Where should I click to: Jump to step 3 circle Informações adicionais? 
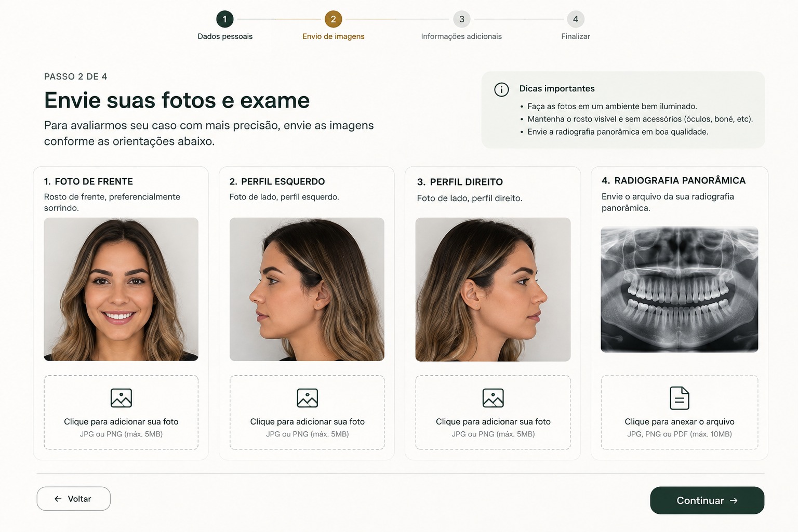tap(461, 19)
